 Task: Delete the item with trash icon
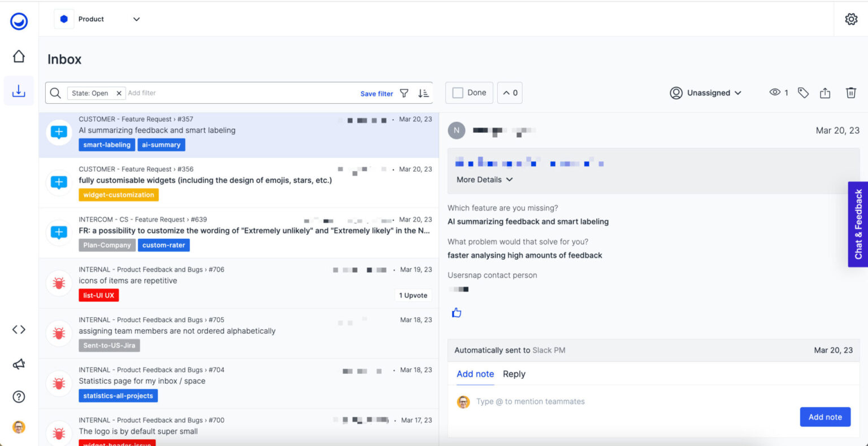[x=850, y=93]
